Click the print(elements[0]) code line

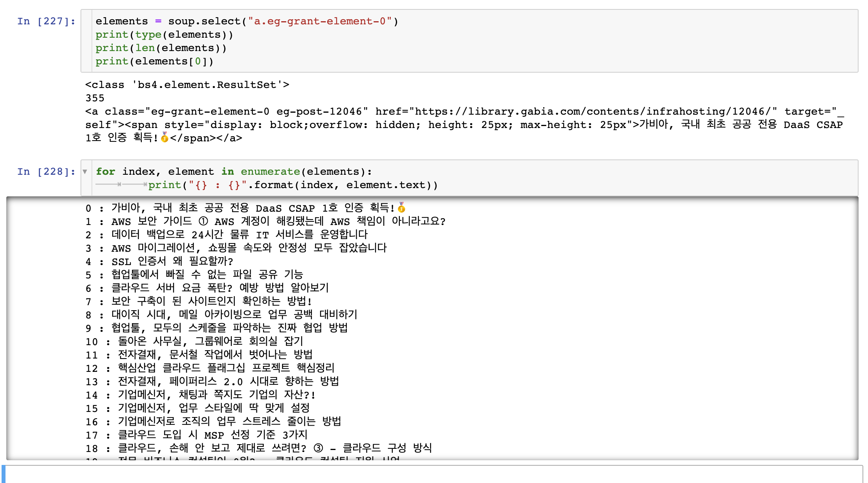[x=154, y=61]
